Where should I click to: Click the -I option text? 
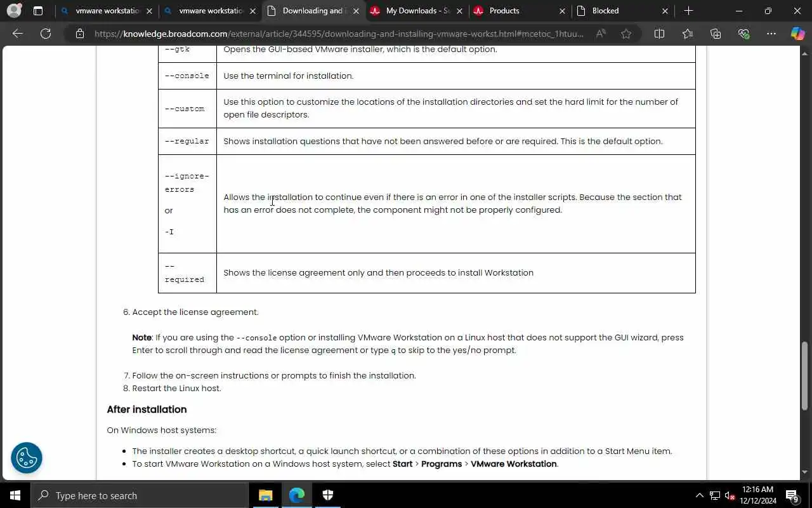coord(169,232)
